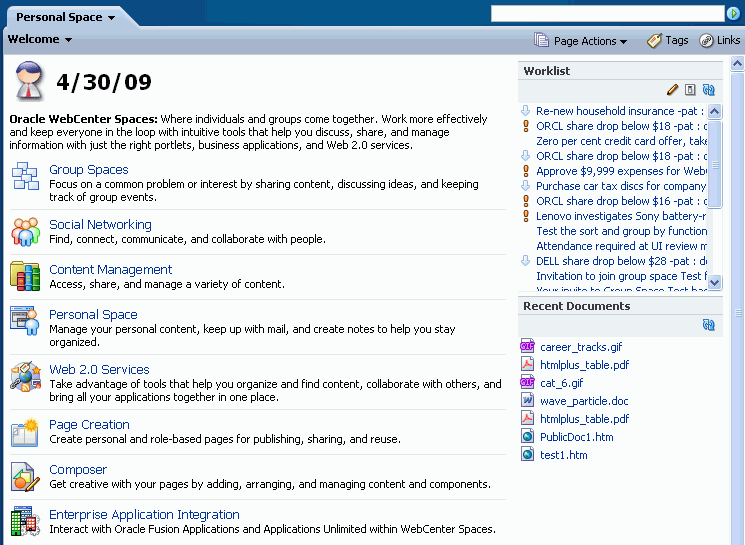The height and width of the screenshot is (545, 745).
Task: Open the Tags text link
Action: click(677, 40)
